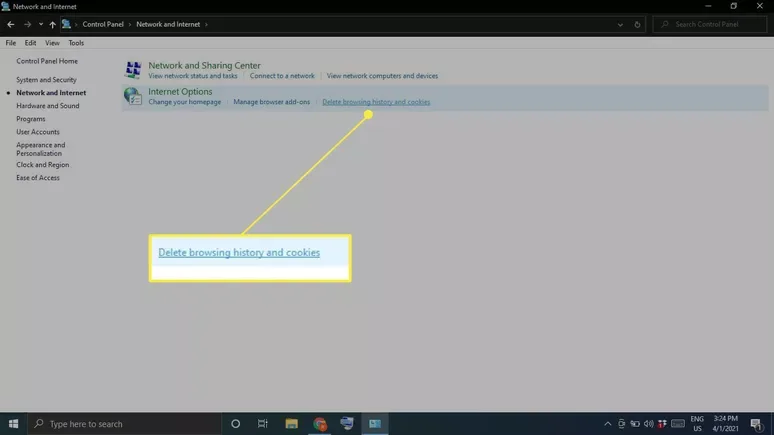
Task: Click the title bar Network and Internet icon
Action: [5, 6]
